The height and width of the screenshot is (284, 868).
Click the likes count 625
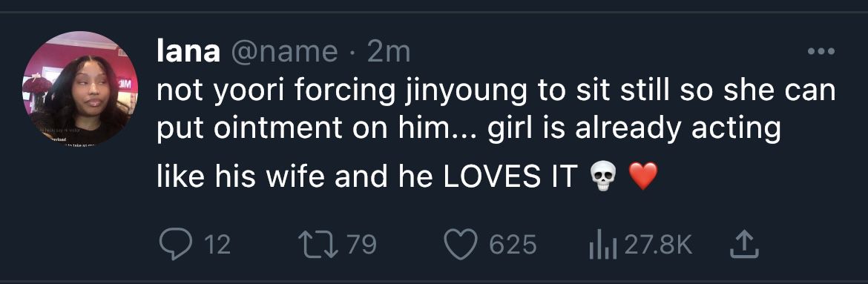[x=513, y=245]
